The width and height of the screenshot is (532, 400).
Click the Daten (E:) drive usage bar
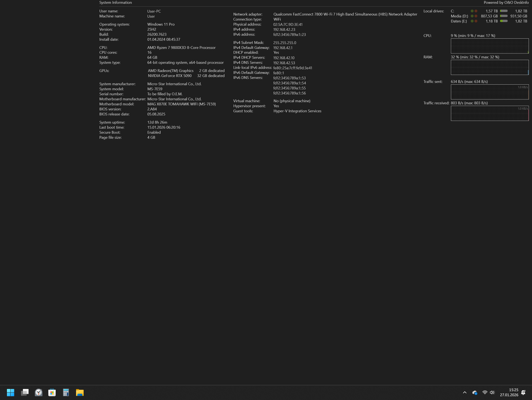(504, 21)
